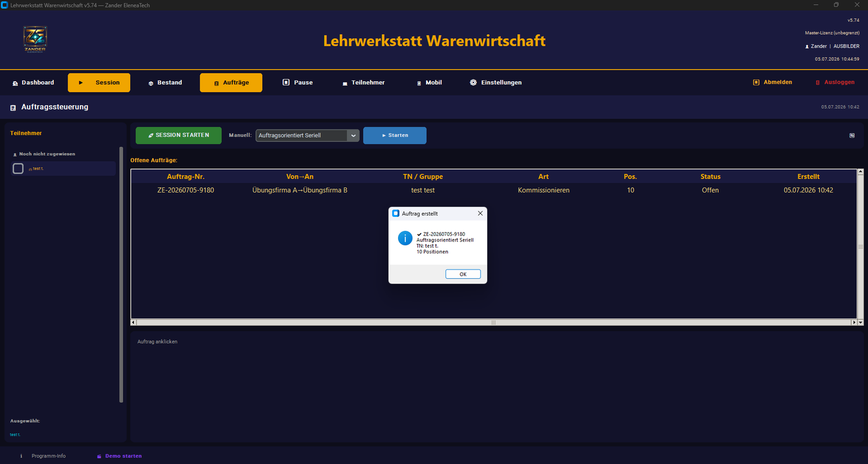Switch to the Bestand tab
868x464 pixels.
pyautogui.click(x=165, y=82)
